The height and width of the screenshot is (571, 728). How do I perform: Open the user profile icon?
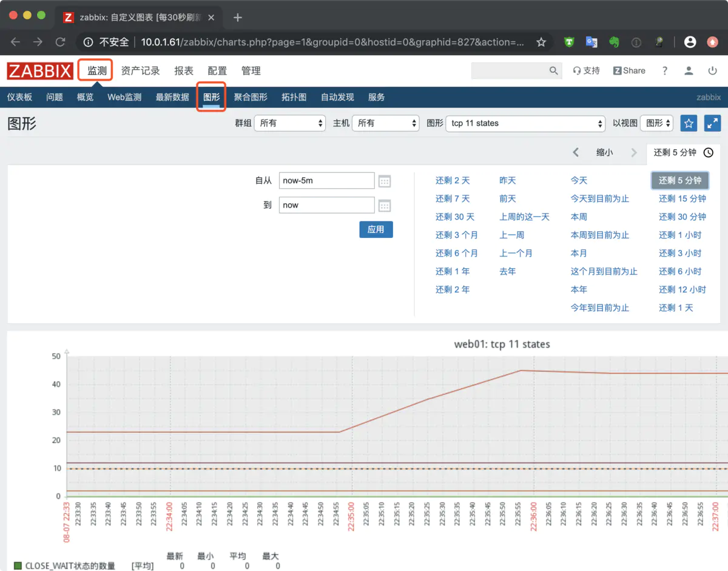point(689,70)
